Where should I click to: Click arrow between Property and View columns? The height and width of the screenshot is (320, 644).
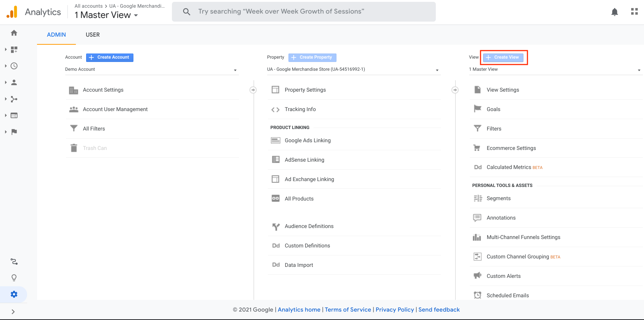[x=455, y=90]
